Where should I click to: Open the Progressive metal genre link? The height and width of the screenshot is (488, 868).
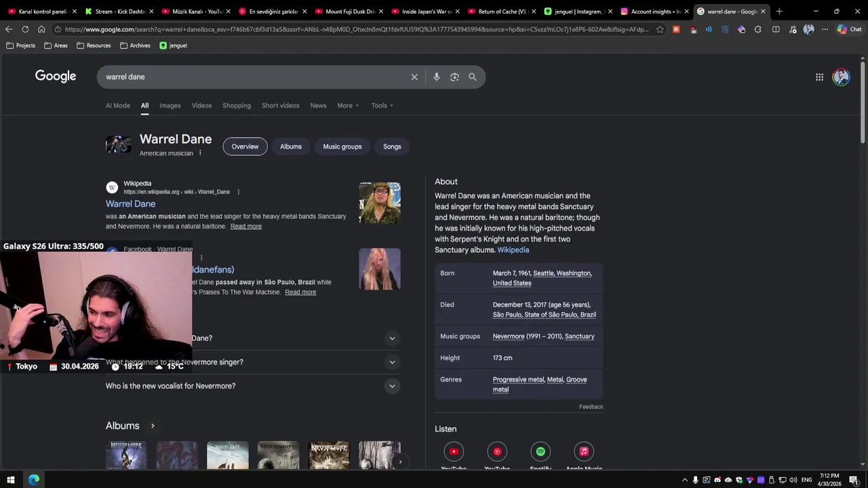click(x=518, y=380)
